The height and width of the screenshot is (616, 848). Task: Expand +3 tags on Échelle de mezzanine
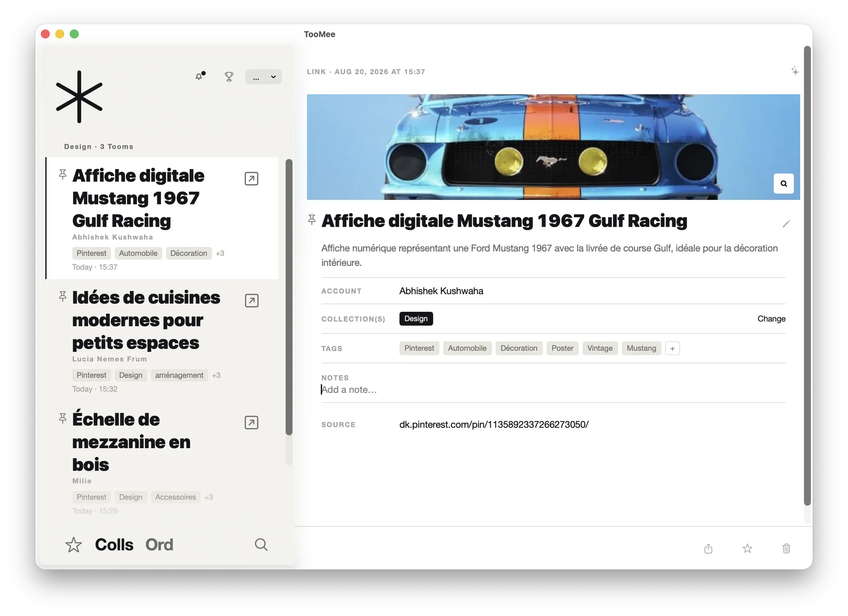click(x=209, y=497)
